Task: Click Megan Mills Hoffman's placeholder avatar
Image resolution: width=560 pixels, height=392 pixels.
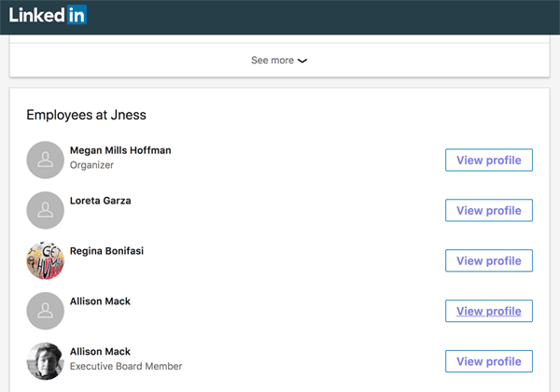Action: coord(46,160)
